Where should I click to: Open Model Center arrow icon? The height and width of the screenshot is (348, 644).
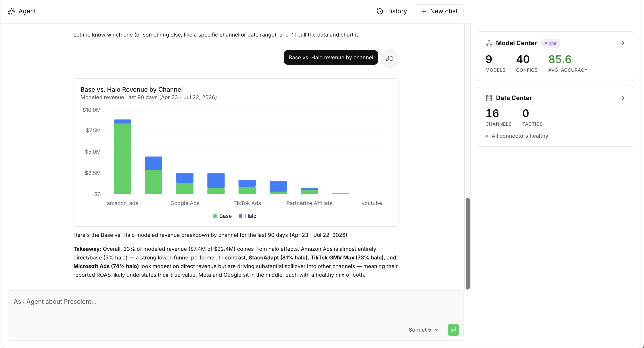tap(622, 43)
